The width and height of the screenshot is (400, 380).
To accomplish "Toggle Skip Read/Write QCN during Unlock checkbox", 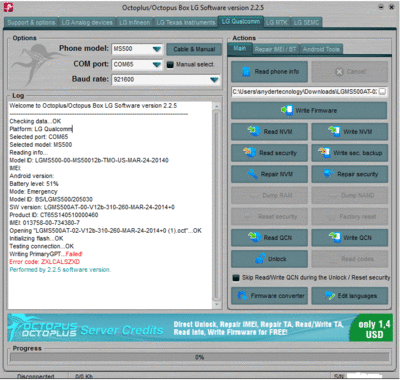I will [236, 277].
